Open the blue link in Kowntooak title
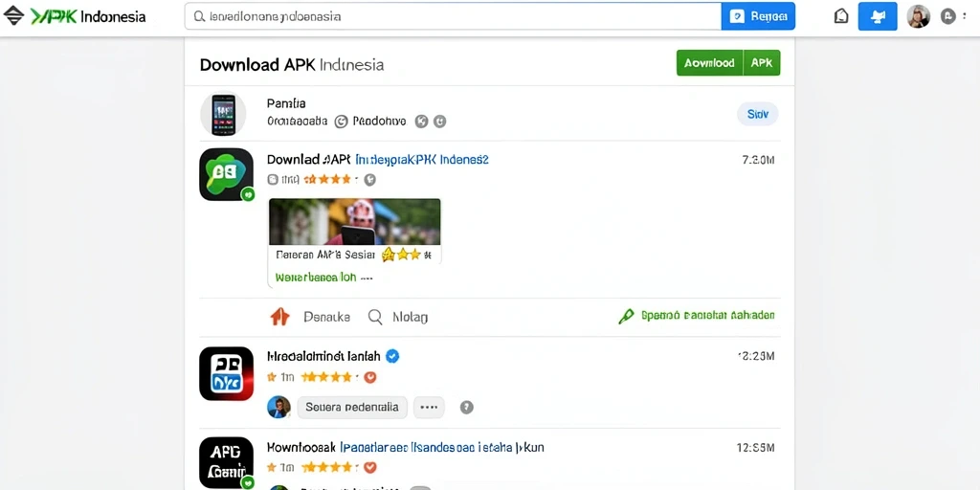This screenshot has width=980, height=490. pyautogui.click(x=441, y=448)
